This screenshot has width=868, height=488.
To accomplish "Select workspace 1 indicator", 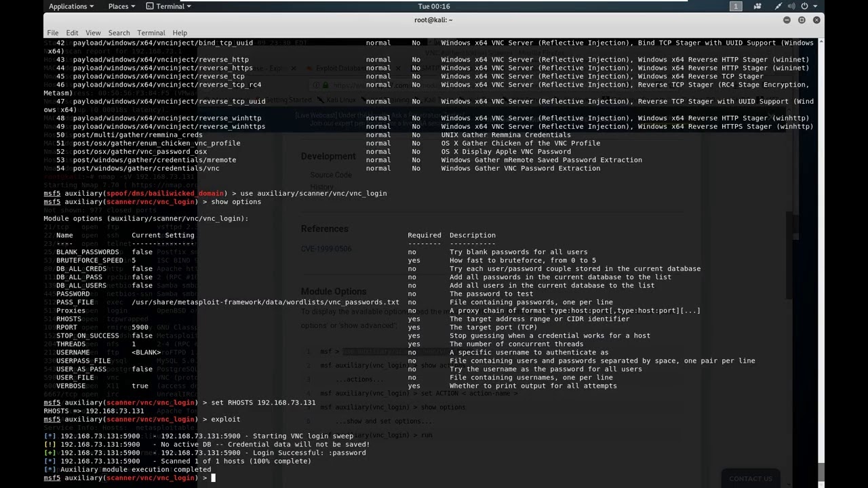I will (736, 6).
